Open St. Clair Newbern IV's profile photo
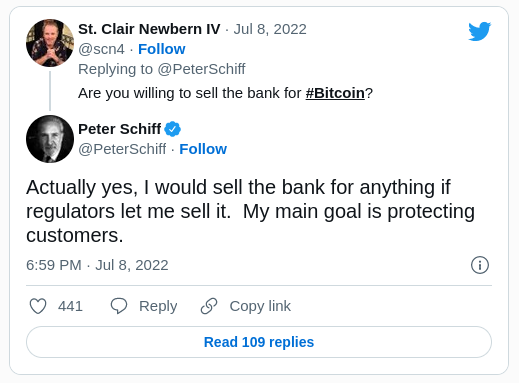Image resolution: width=519 pixels, height=383 pixels. pos(50,43)
